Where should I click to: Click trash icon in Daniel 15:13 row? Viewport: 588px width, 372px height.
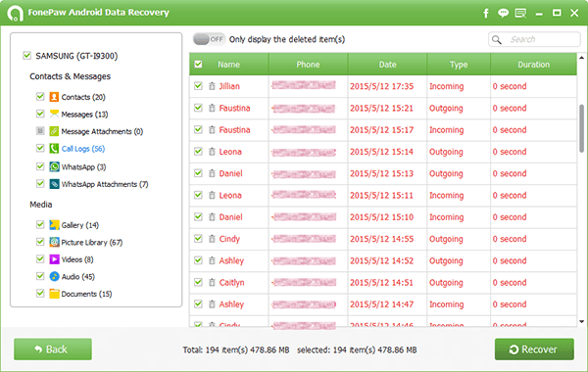(212, 173)
